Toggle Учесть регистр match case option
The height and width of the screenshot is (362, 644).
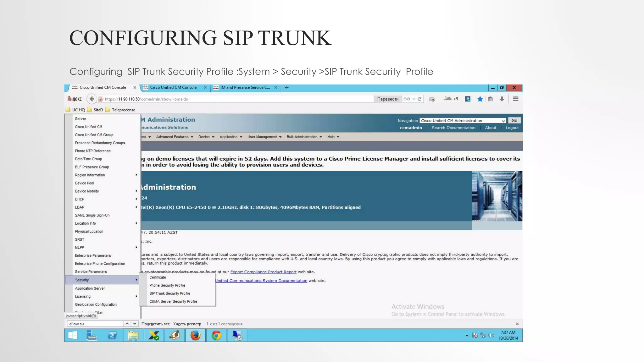[187, 324]
